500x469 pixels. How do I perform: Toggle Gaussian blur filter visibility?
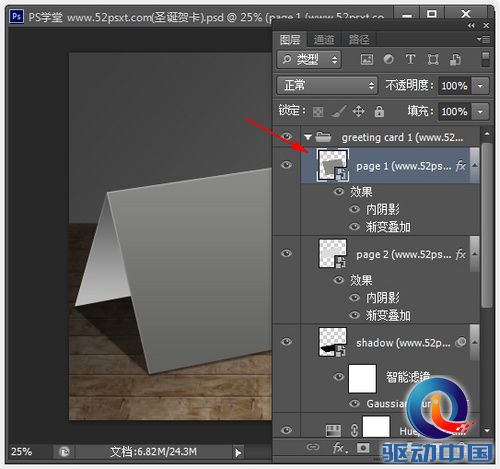tap(354, 404)
